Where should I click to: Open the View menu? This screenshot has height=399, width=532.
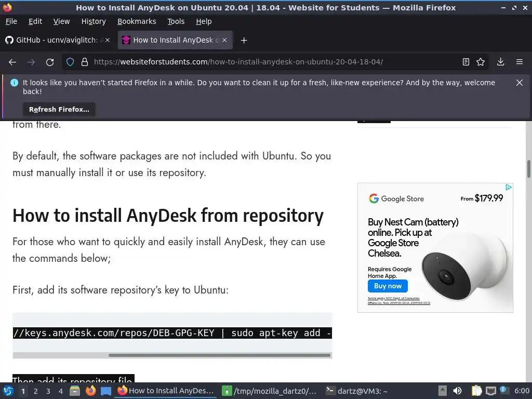(61, 21)
